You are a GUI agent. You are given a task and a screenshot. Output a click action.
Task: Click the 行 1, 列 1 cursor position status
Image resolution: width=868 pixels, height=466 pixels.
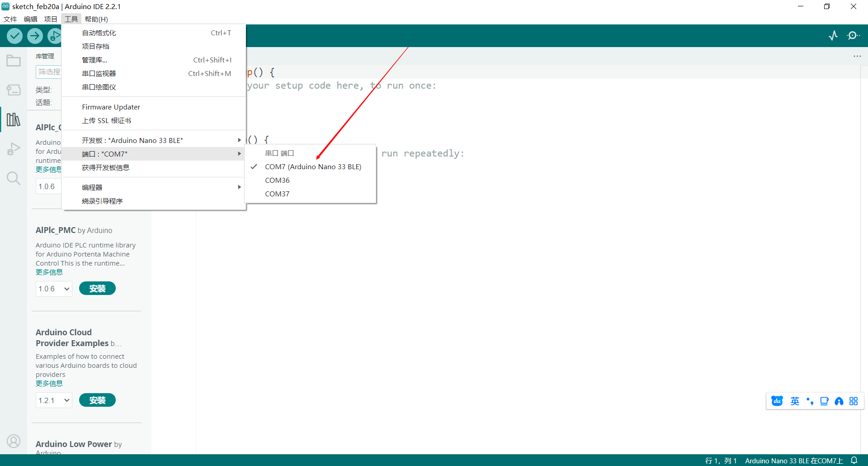721,461
